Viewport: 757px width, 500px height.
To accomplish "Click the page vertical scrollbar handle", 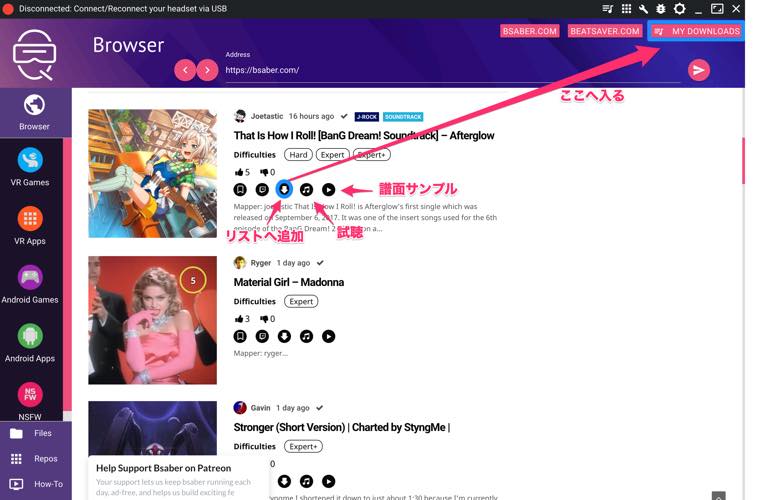I will click(743, 160).
